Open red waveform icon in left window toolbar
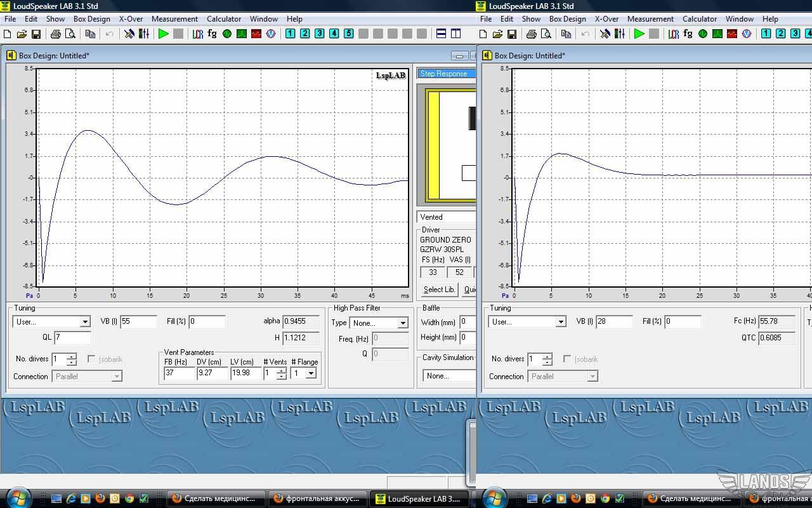The height and width of the screenshot is (508, 812). [x=256, y=34]
